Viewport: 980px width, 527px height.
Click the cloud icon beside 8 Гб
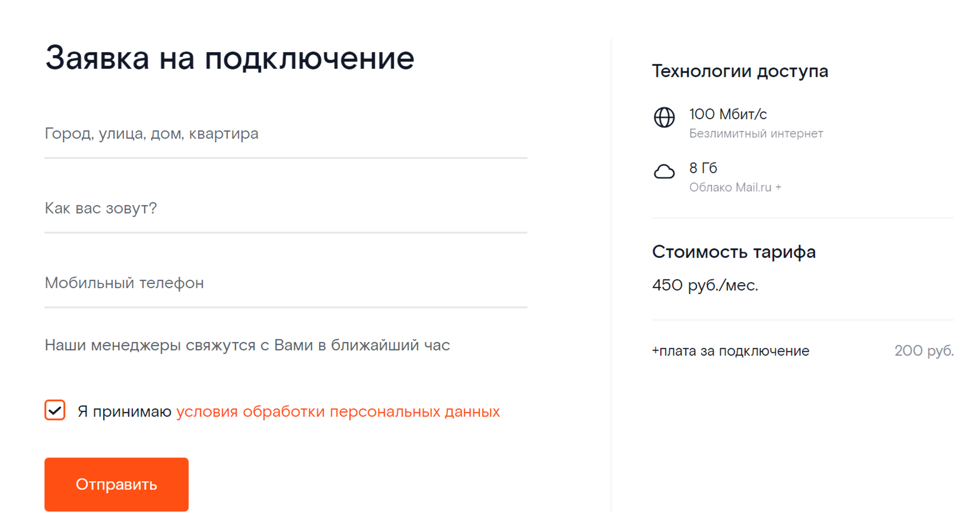[x=664, y=172]
